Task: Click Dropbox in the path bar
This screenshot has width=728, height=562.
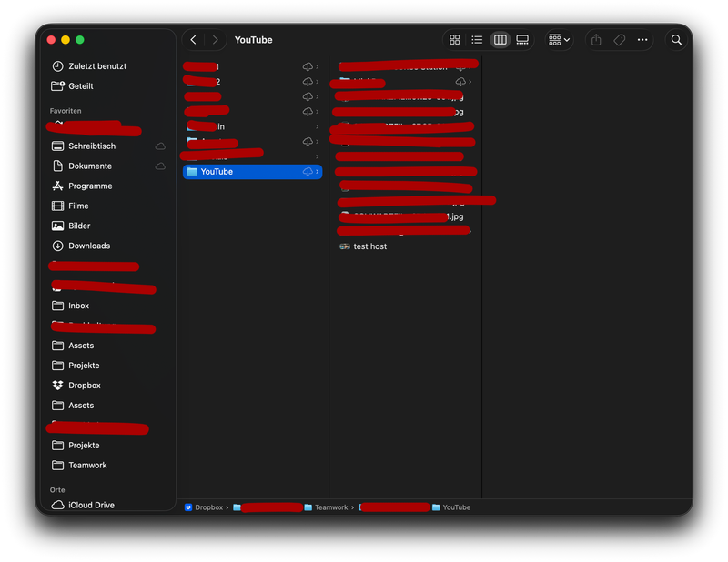Action: (x=204, y=507)
